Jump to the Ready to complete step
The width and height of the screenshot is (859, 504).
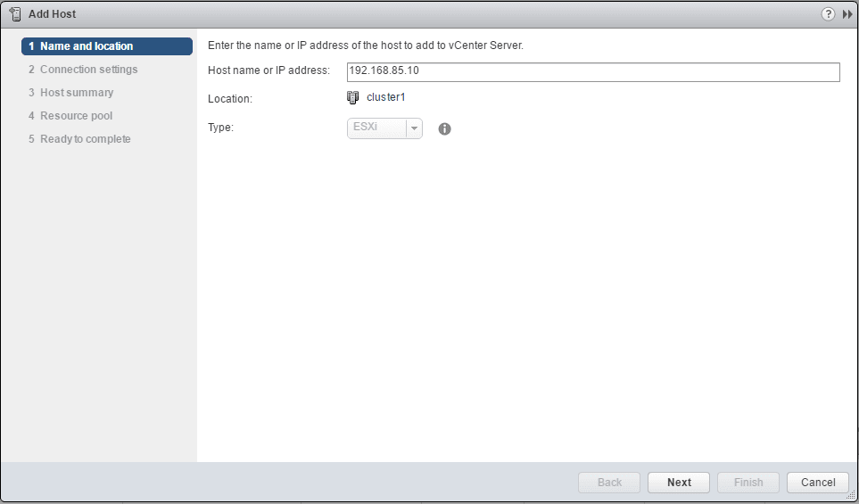[x=85, y=139]
